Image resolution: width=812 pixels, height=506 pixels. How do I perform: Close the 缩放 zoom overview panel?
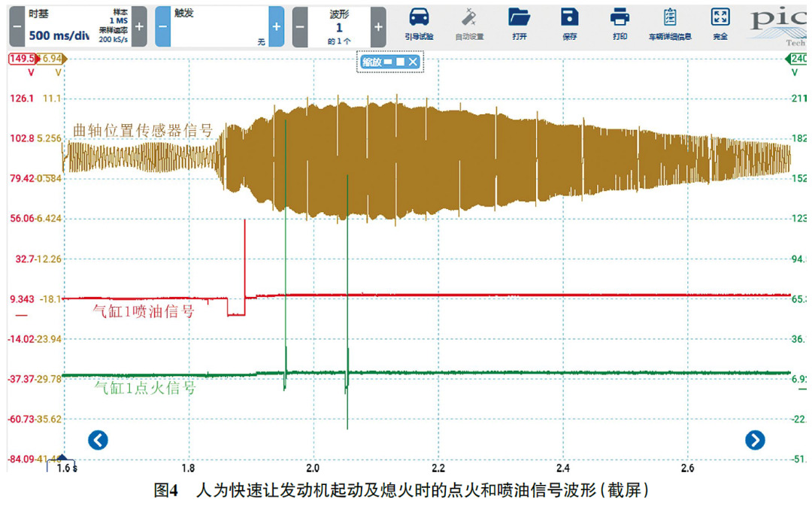413,62
